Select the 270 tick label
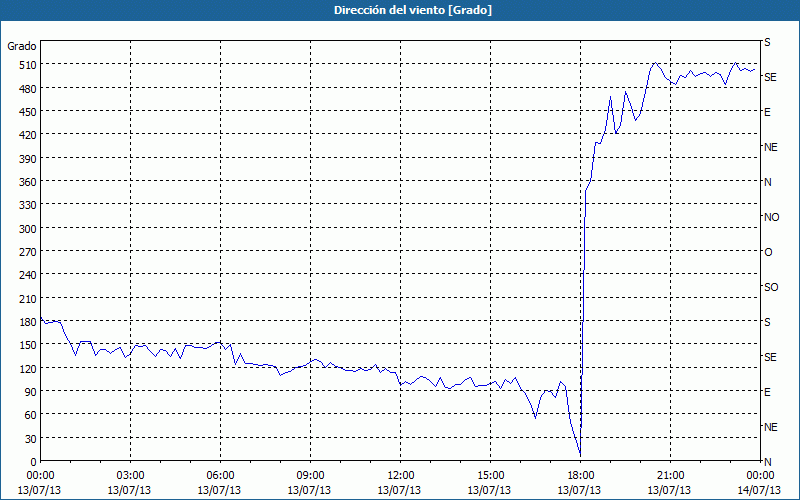This screenshot has height=500, width=800. [x=28, y=252]
